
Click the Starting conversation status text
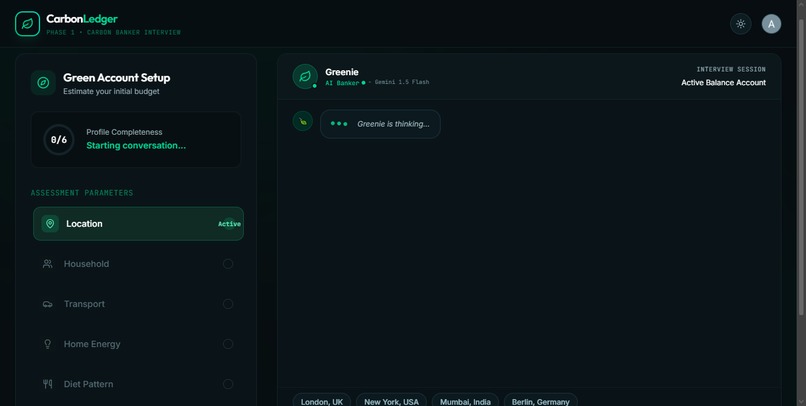point(136,145)
